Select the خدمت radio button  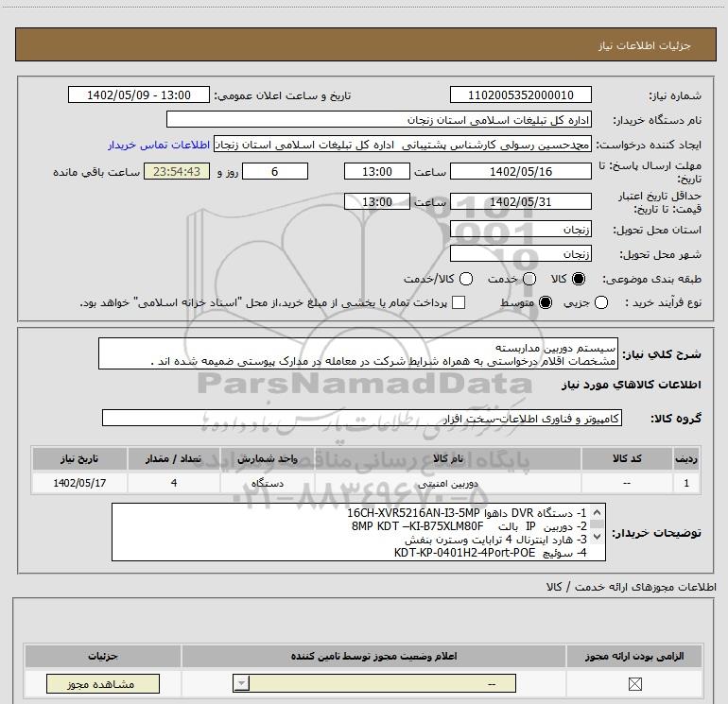click(529, 279)
